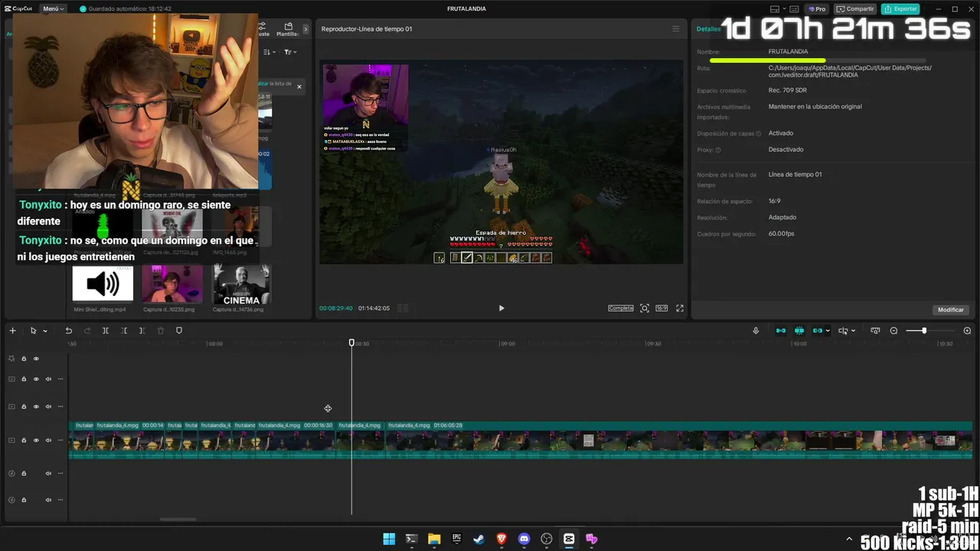
Task: Open the 16:9 aspect ratio option
Action: point(661,308)
